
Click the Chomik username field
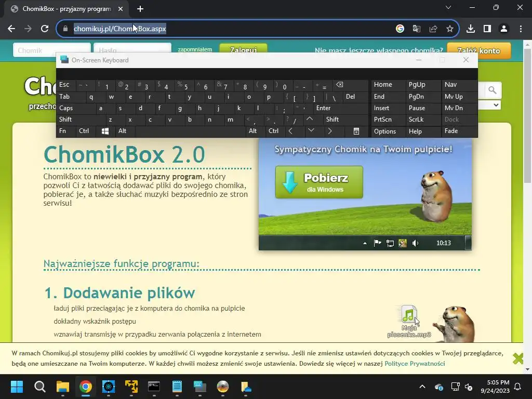coord(51,50)
